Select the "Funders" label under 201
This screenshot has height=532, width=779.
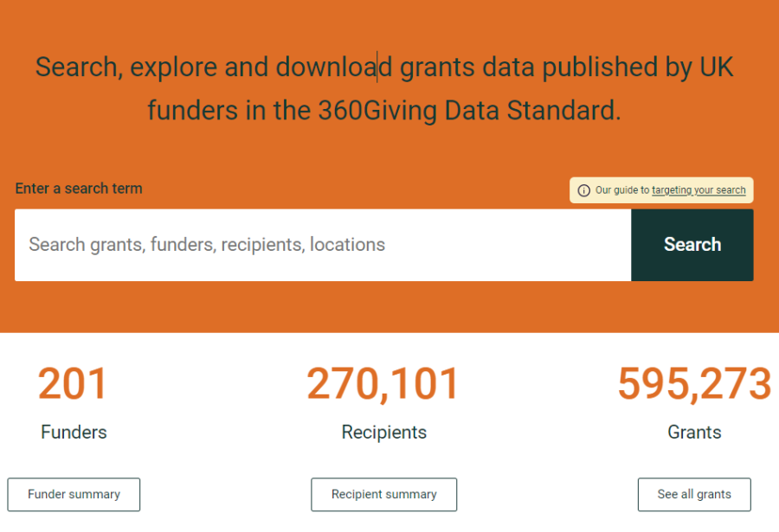(73, 432)
